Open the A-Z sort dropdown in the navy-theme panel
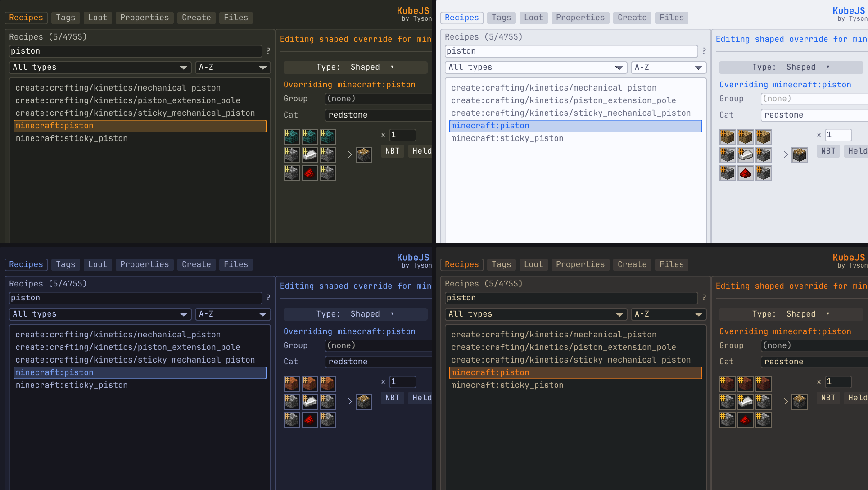Screen dimensions: 868x490 pos(233,314)
